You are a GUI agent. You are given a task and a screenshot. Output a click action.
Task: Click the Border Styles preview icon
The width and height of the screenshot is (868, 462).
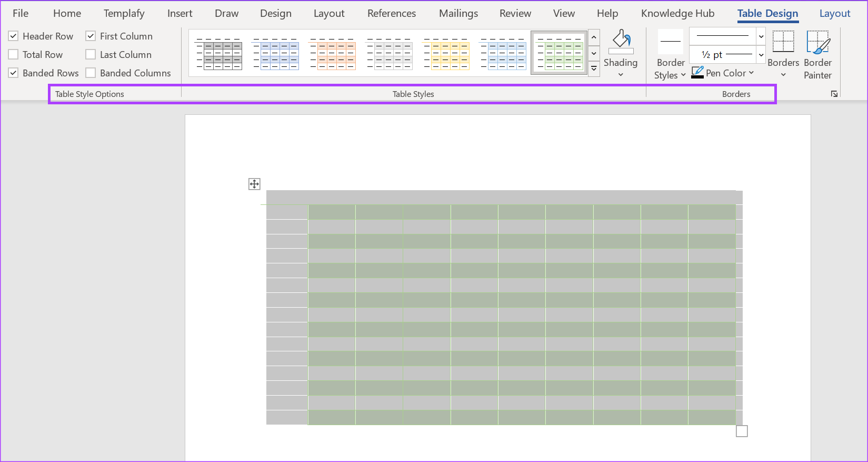670,42
